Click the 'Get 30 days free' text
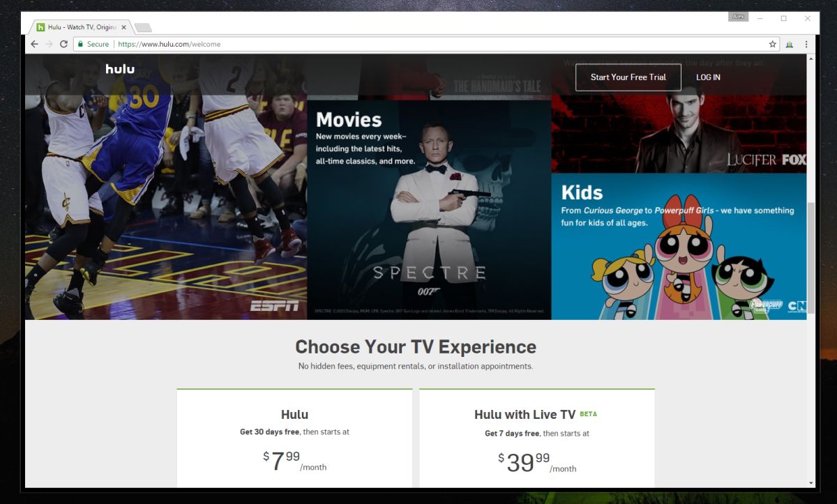The width and height of the screenshot is (837, 504). [269, 432]
